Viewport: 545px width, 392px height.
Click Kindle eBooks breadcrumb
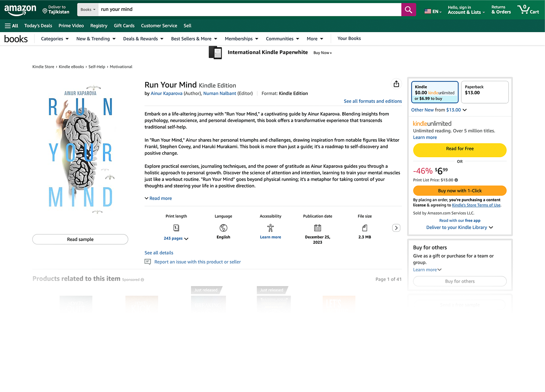[x=71, y=67]
